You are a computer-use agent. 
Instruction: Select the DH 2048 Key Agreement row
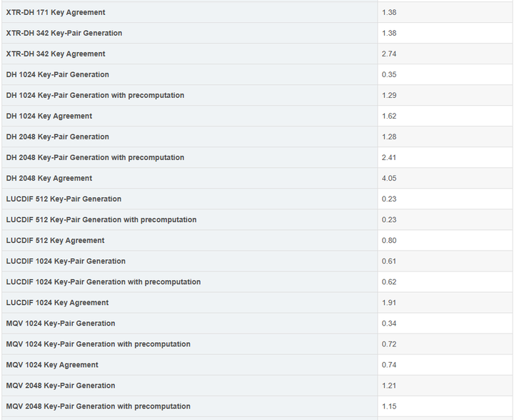257,178
